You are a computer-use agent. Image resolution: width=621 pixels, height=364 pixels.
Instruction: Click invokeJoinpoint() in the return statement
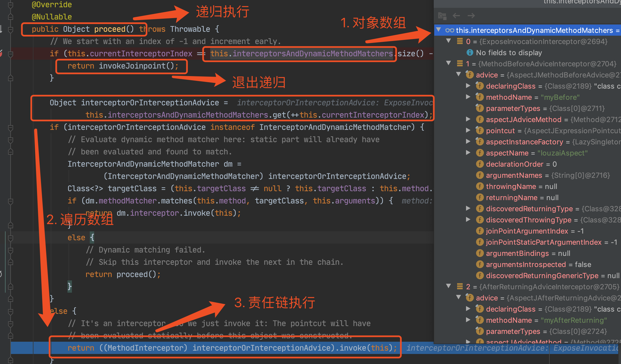(137, 66)
